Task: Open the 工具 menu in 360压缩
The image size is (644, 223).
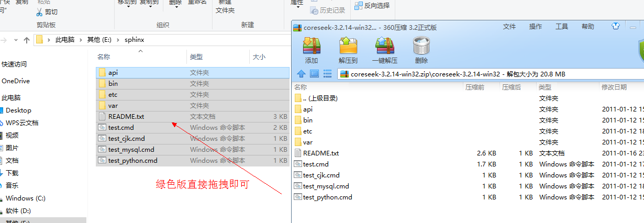Action: tap(562, 27)
